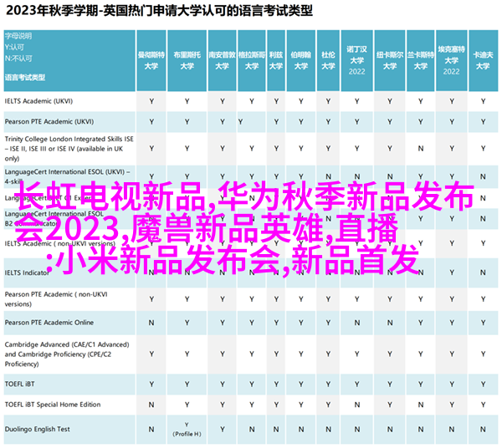
Task: Click the '卡迪夫大学' column header
Action: pyautogui.click(x=483, y=60)
